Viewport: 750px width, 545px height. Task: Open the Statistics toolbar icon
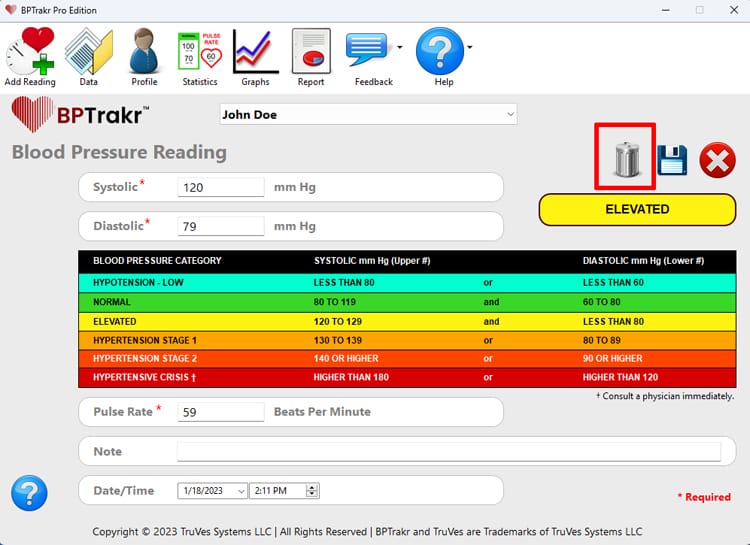click(x=200, y=52)
